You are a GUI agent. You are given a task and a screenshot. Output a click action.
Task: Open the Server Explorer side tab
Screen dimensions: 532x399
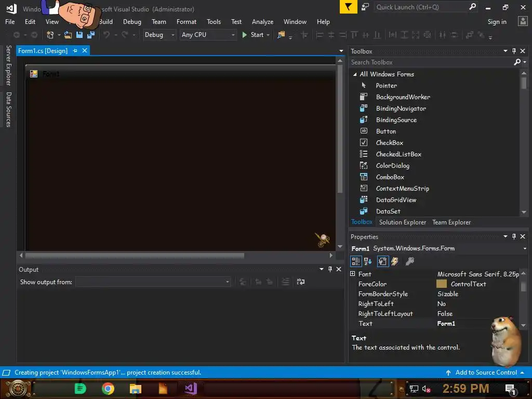[x=8, y=65]
